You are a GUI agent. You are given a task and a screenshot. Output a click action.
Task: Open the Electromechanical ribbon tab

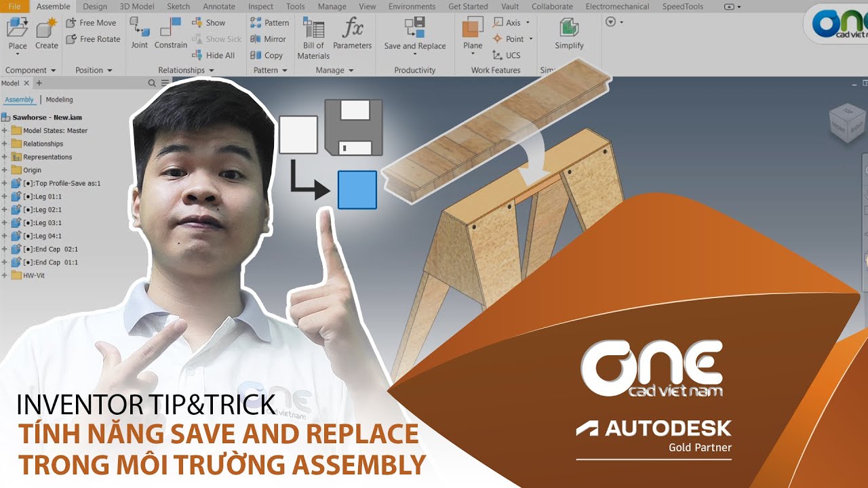[617, 6]
